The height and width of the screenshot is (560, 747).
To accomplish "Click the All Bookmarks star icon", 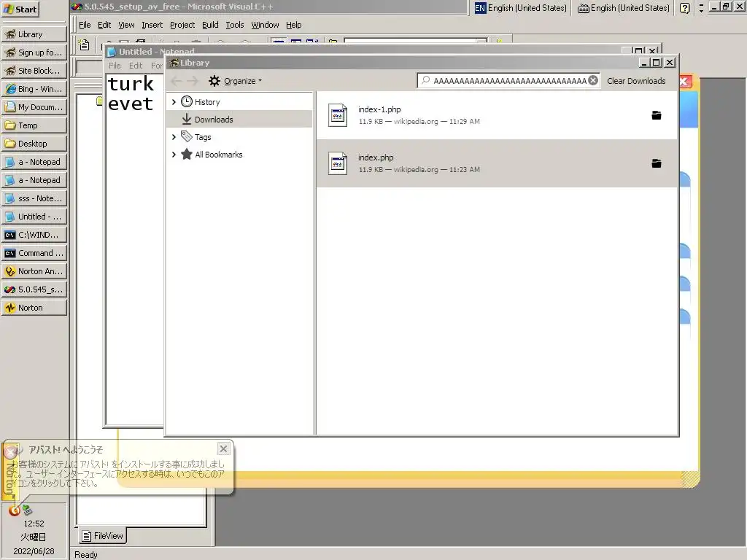I will click(187, 155).
